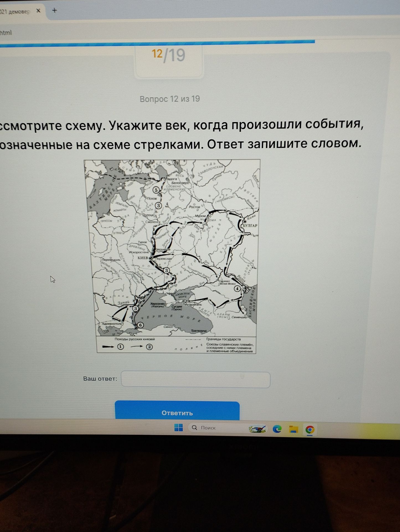Viewport: 400px width, 532px height.
Task: Click the historical map scheme image
Action: 172,256
